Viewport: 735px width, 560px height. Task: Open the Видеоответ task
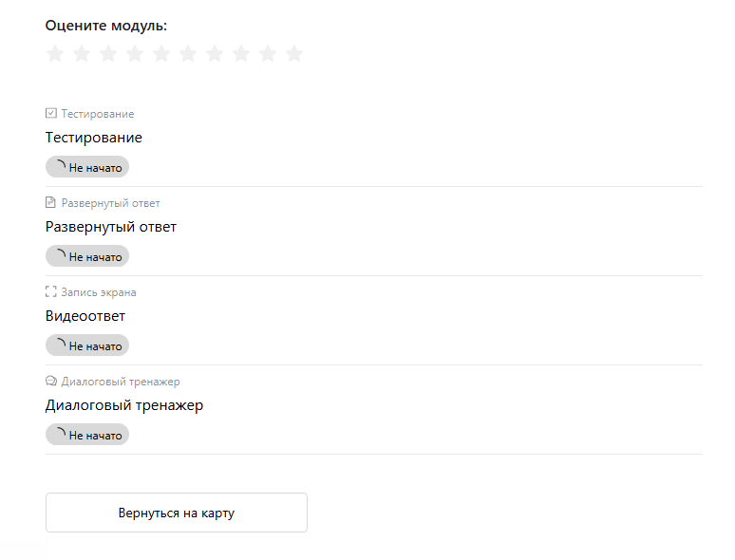coord(85,316)
